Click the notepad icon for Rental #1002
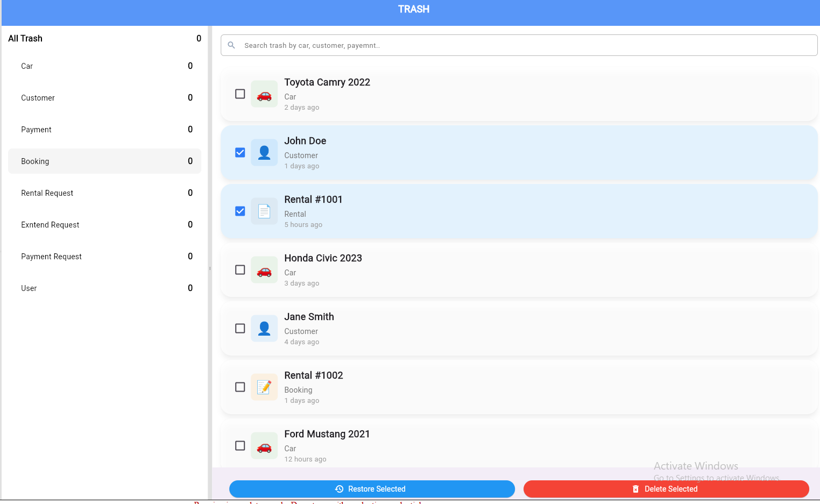The width and height of the screenshot is (820, 504). [x=264, y=387]
